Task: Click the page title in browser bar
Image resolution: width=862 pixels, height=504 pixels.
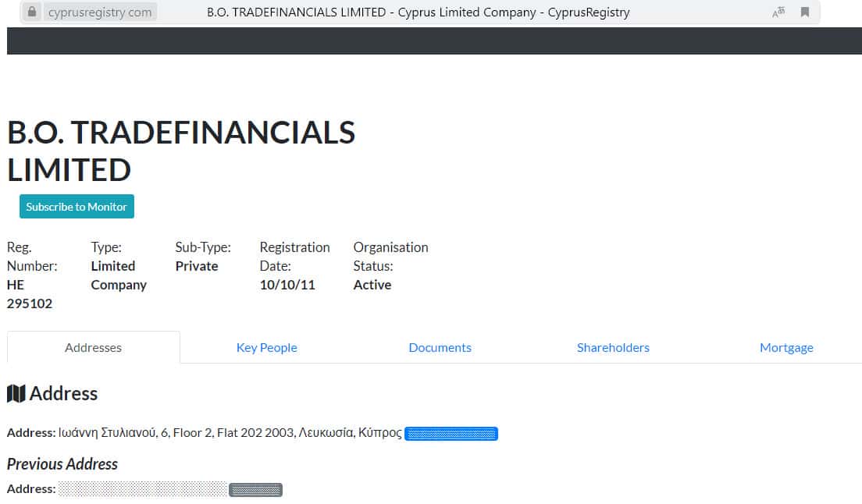Action: (x=419, y=12)
